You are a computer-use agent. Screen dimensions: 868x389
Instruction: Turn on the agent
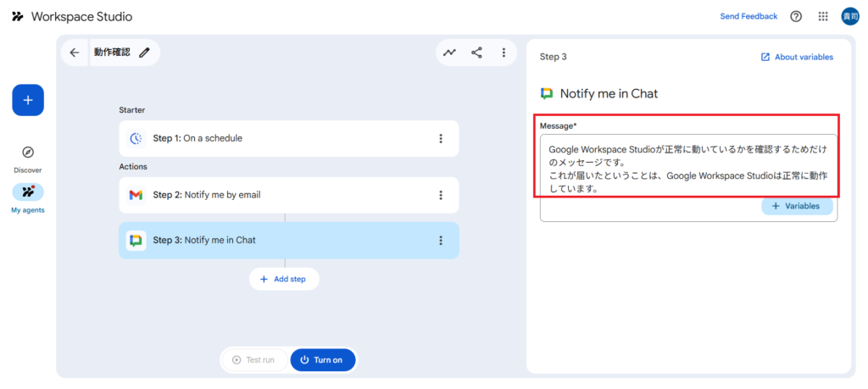(323, 360)
